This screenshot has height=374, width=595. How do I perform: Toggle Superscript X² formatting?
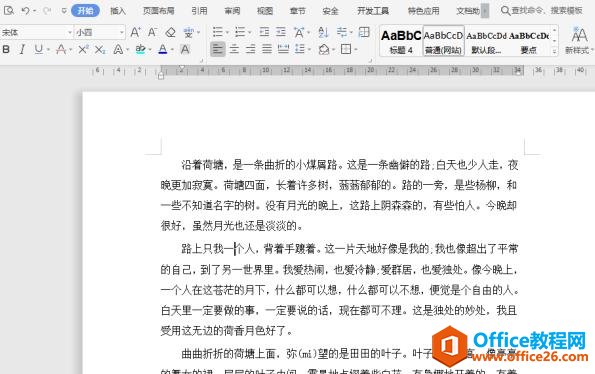83,49
